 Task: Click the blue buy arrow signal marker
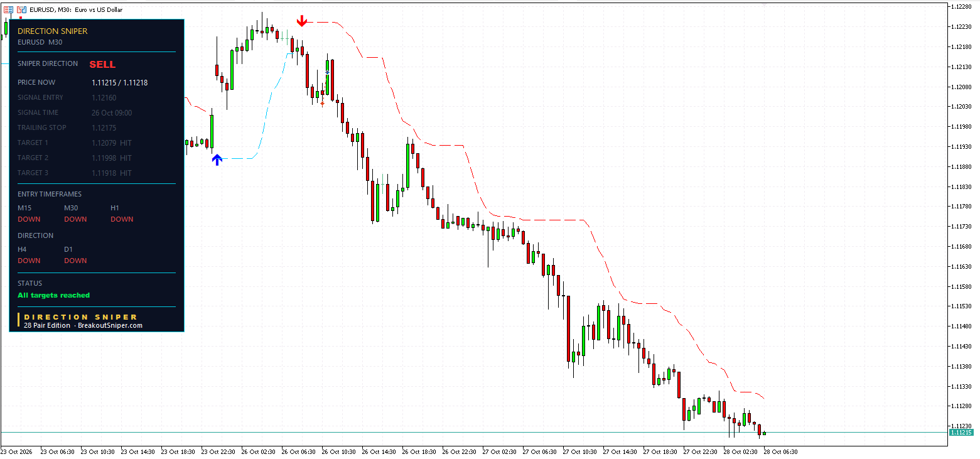217,159
